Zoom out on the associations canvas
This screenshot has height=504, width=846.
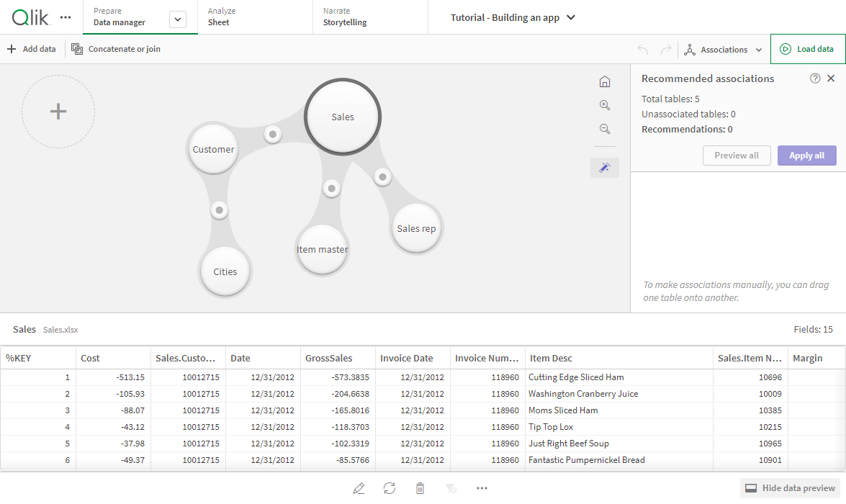pos(605,129)
